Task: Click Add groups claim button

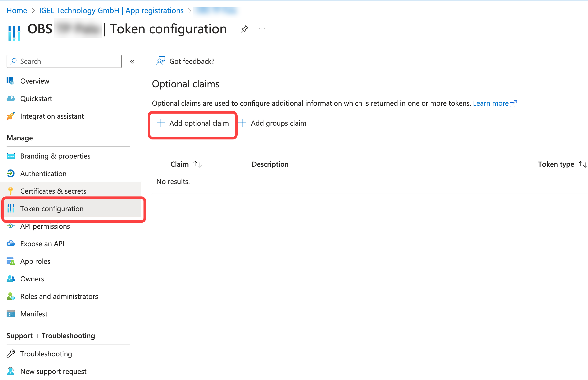Action: click(272, 123)
